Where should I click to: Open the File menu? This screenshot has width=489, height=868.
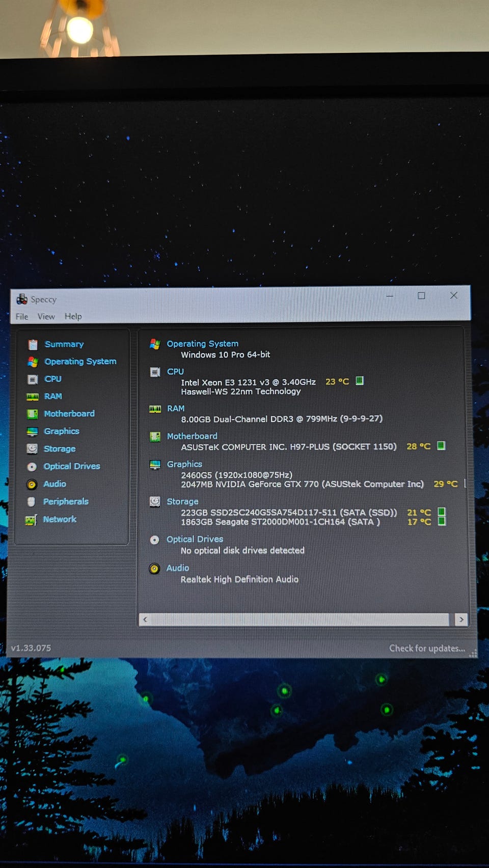click(x=22, y=316)
